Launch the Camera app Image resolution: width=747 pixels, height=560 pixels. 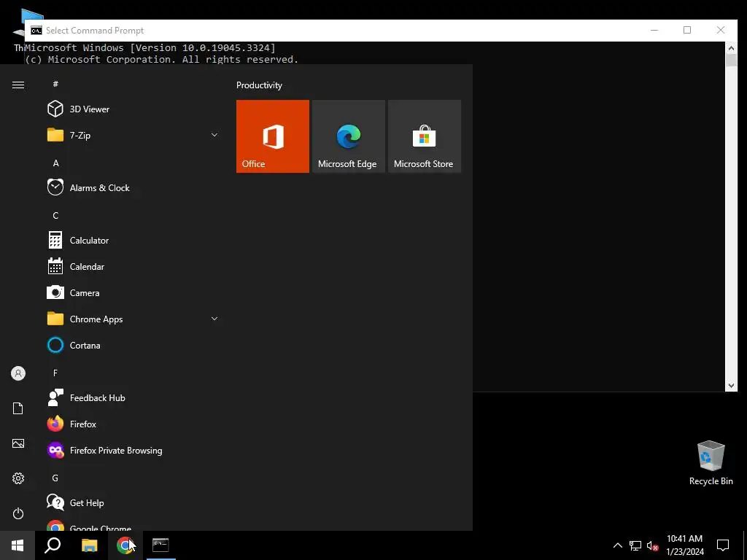point(133,293)
